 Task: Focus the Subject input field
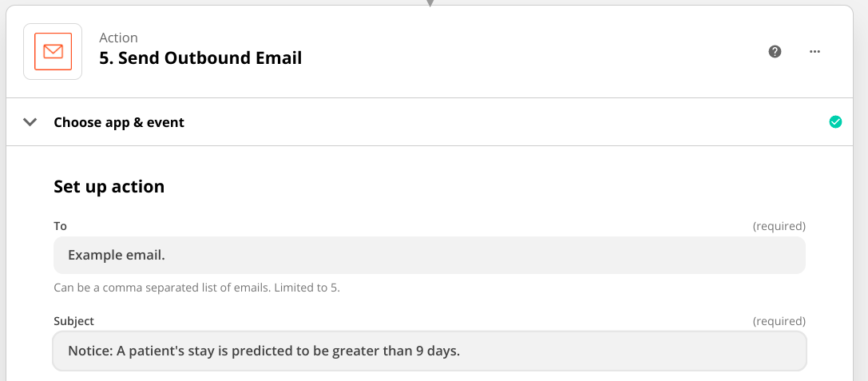[x=430, y=351]
